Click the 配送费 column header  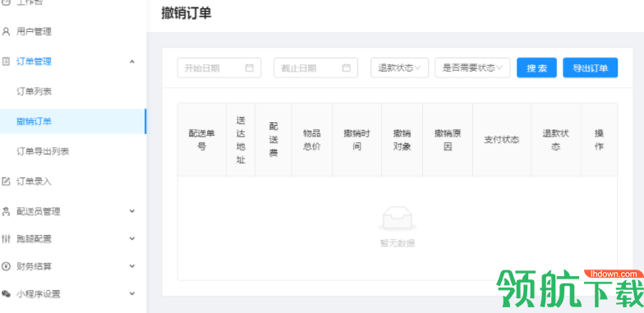274,140
